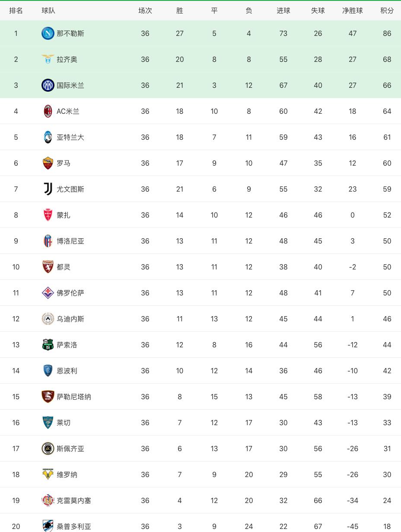401x532 pixels.
Task: Click the Atalanta crest icon
Action: (48, 137)
